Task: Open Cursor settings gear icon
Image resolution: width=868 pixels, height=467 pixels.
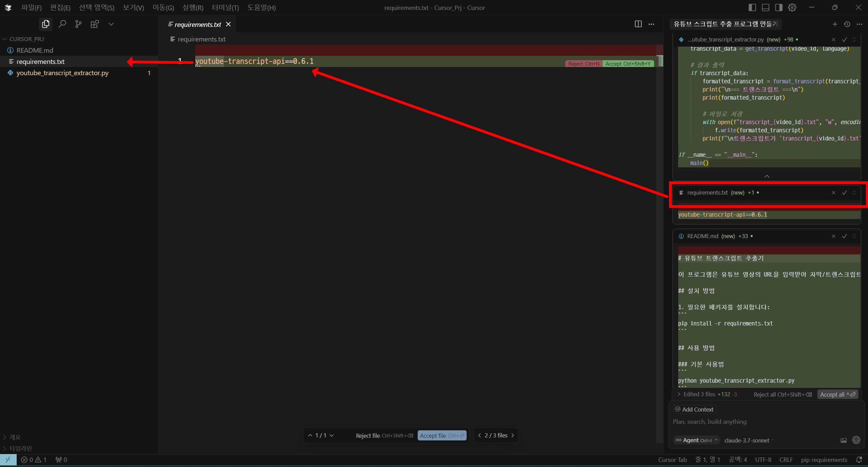Action: coord(792,7)
